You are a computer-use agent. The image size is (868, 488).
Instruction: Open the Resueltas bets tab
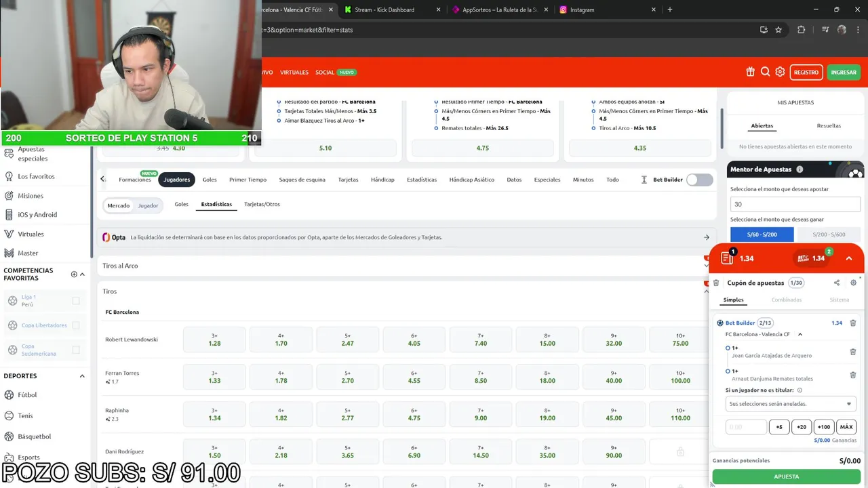pos(829,125)
